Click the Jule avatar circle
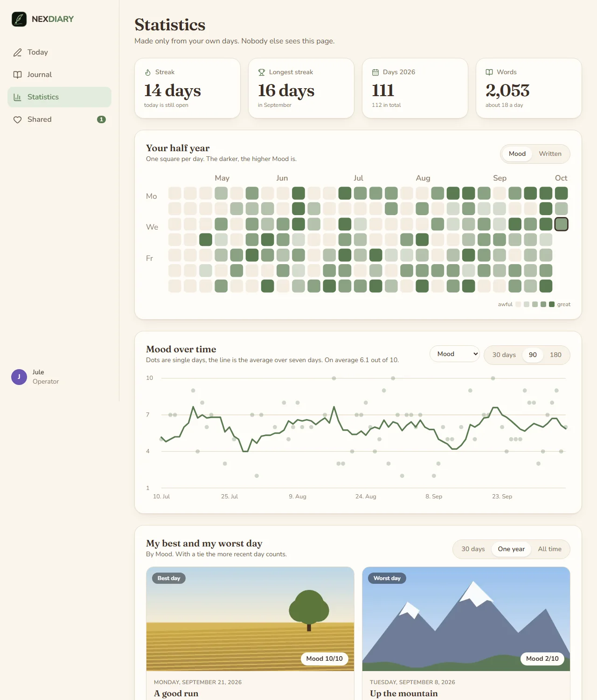Viewport: 597px width, 700px height. pos(19,377)
